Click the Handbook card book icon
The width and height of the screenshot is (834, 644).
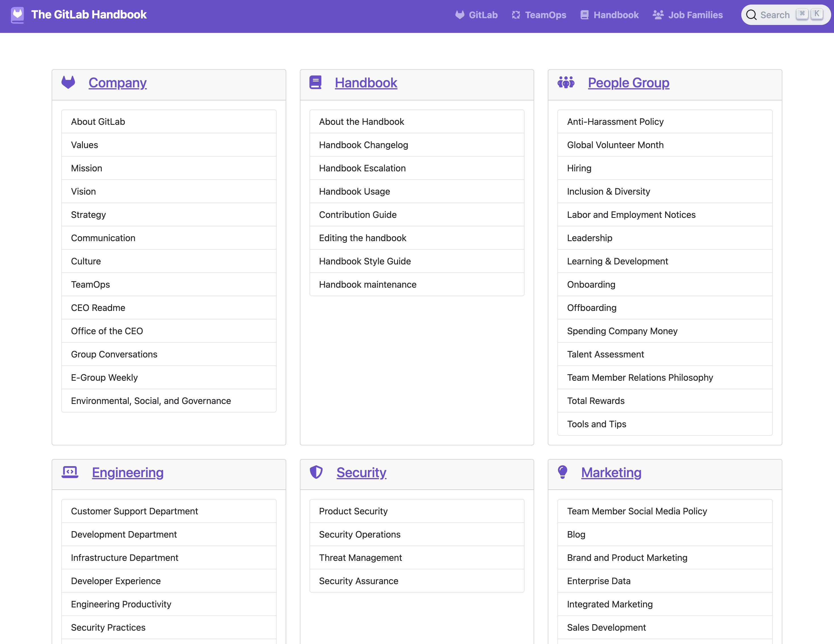(315, 83)
